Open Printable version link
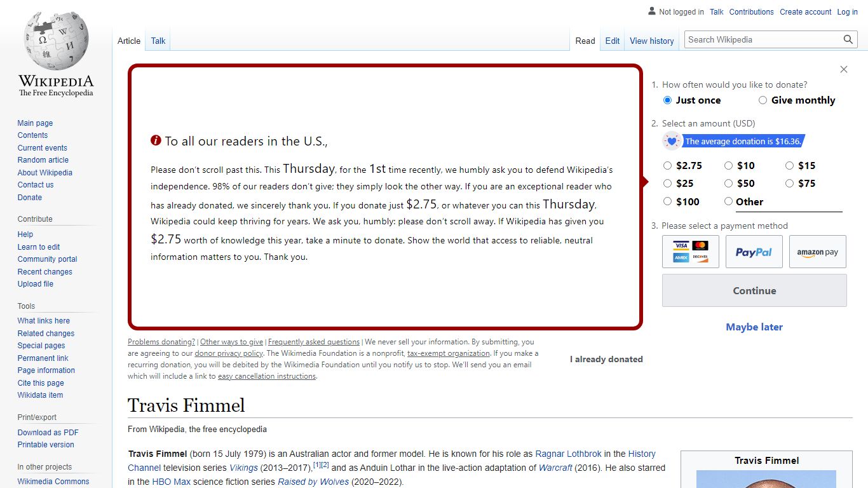868x488 pixels. click(46, 445)
